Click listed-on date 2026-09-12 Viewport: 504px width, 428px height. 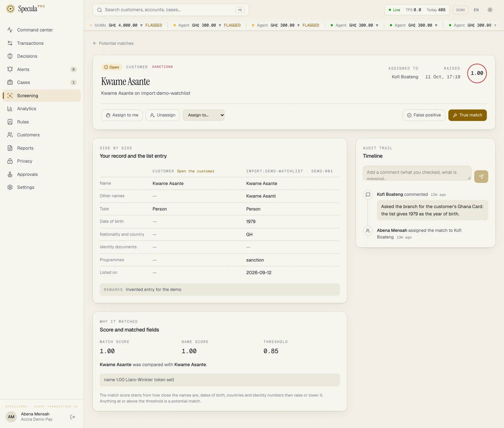259,273
